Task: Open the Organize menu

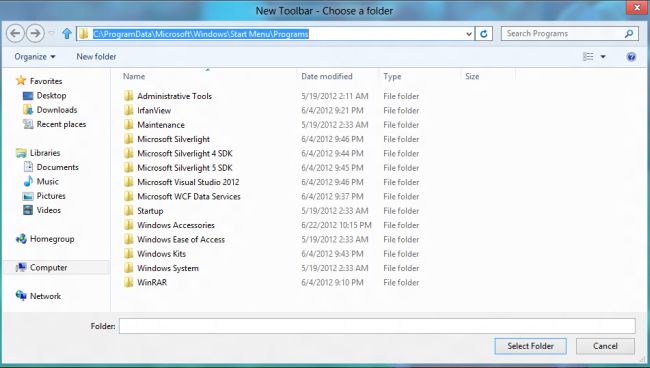Action: (35, 57)
